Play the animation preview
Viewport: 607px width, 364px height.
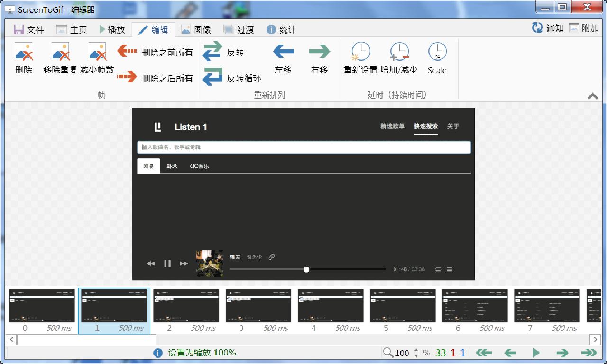tap(536, 353)
